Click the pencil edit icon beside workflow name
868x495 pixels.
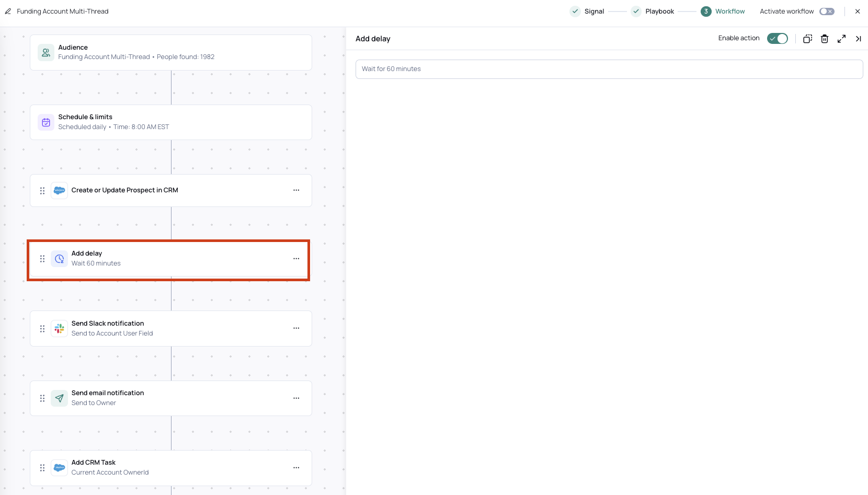(x=8, y=11)
